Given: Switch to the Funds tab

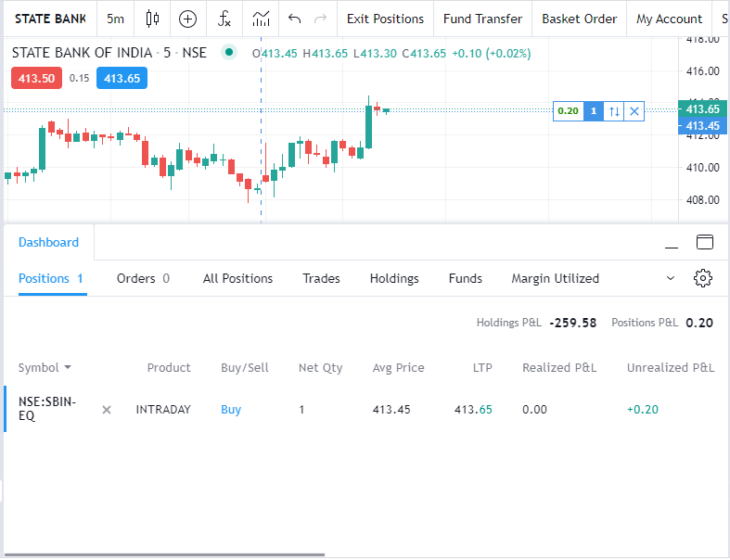Looking at the screenshot, I should pyautogui.click(x=465, y=278).
